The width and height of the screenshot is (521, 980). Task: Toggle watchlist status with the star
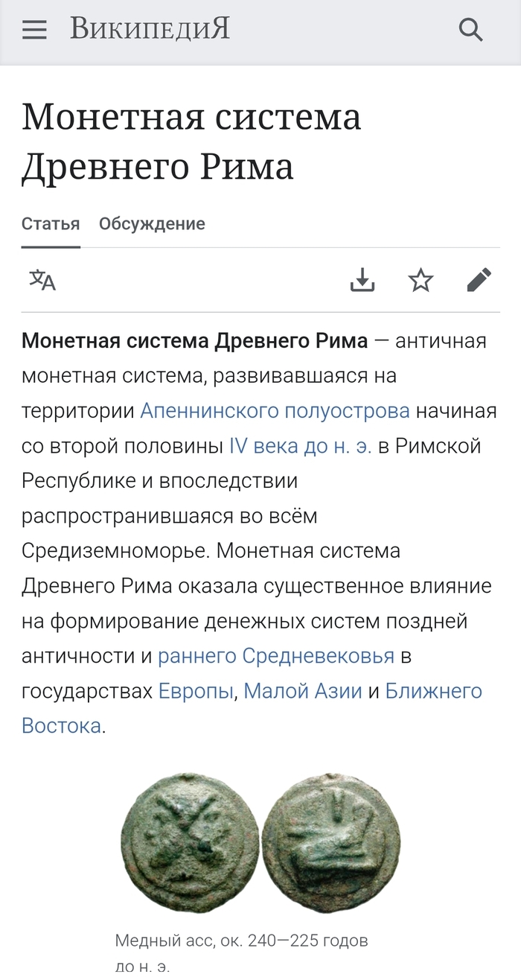(x=421, y=281)
